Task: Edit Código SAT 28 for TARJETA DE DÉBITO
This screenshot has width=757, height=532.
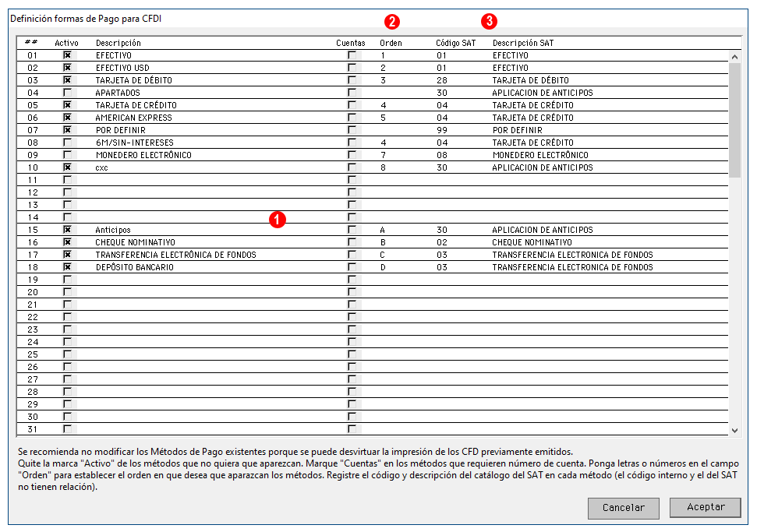Action: pos(442,80)
